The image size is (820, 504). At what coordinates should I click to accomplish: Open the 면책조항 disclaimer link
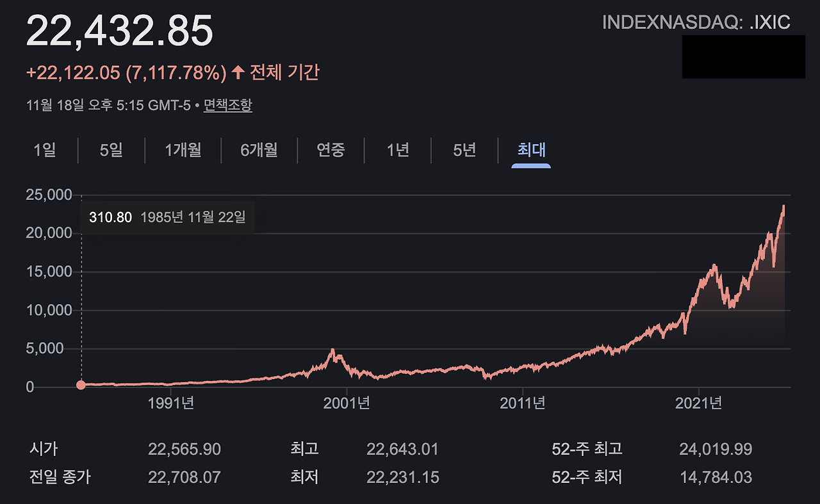click(x=227, y=106)
